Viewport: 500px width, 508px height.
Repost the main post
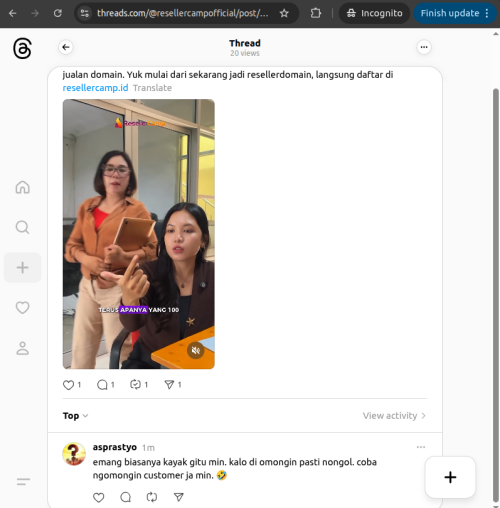(135, 385)
